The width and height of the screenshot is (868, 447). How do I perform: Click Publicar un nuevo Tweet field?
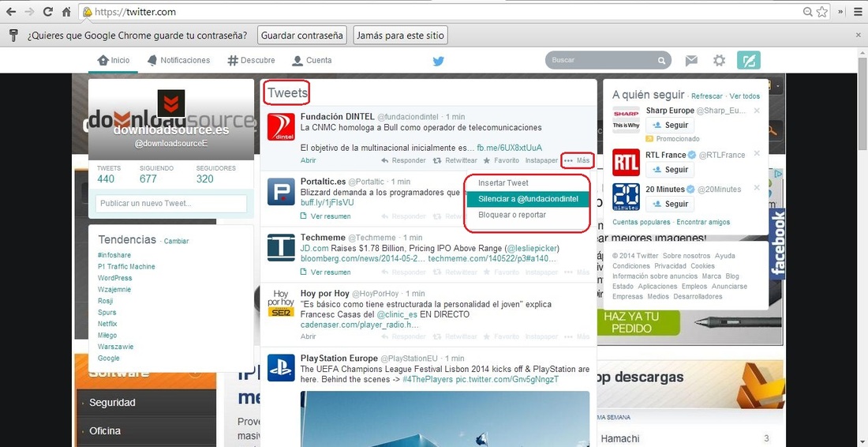(x=171, y=203)
